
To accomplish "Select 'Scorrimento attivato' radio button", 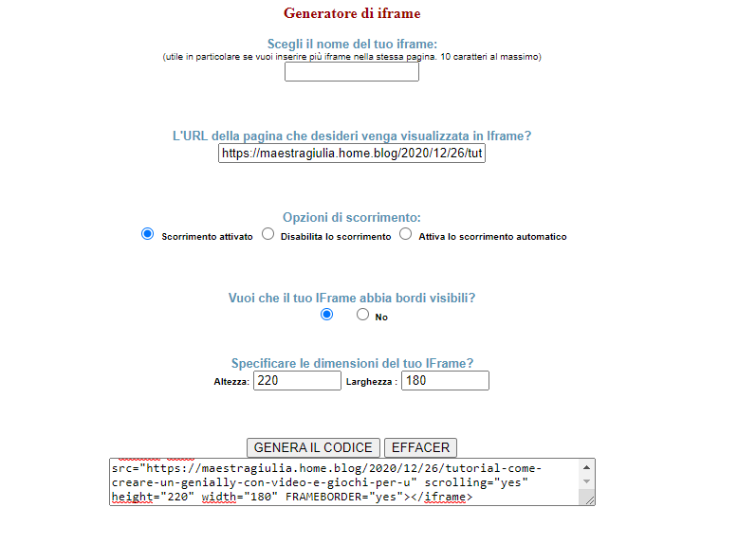I will tap(148, 234).
